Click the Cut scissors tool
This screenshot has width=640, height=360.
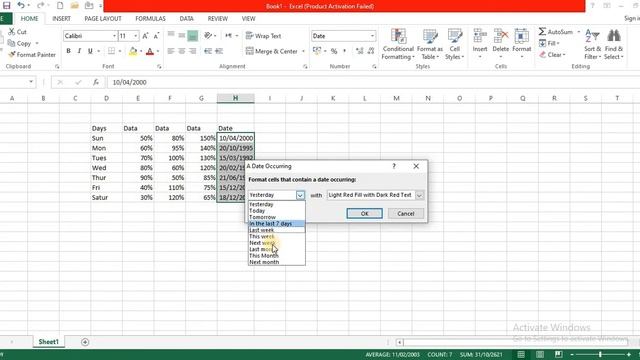point(18,32)
